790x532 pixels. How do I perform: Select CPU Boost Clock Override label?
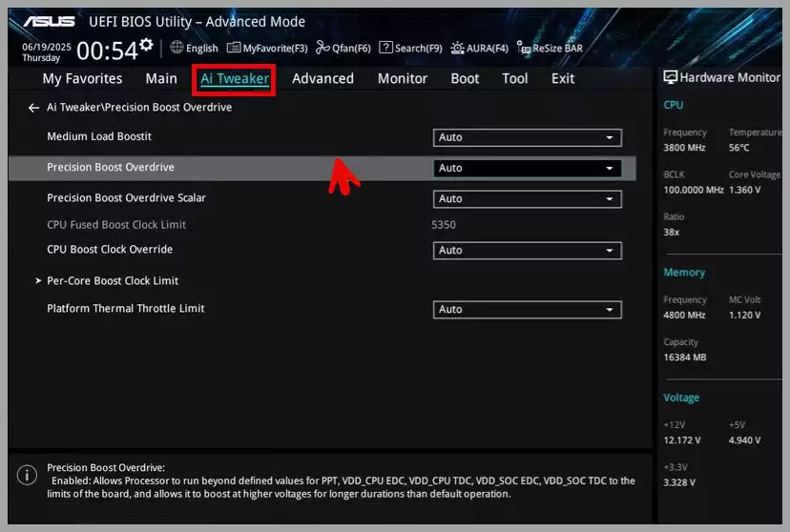[110, 249]
